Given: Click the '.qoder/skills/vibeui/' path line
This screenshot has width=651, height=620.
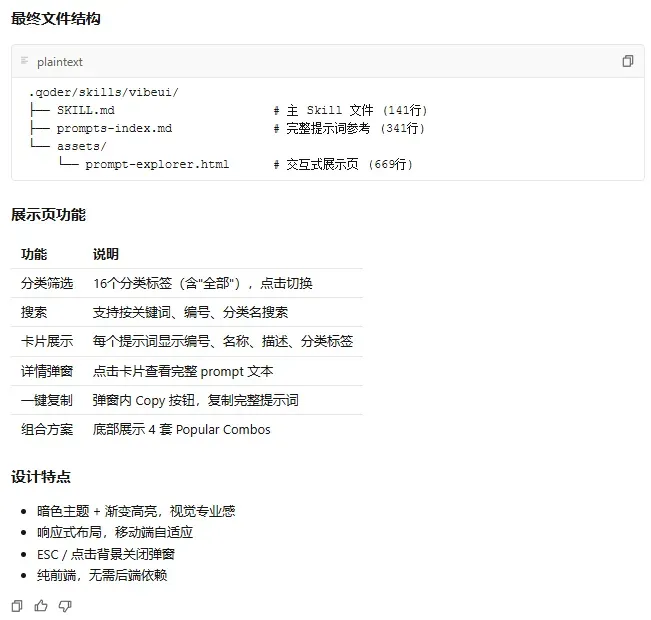Looking at the screenshot, I should tap(104, 92).
